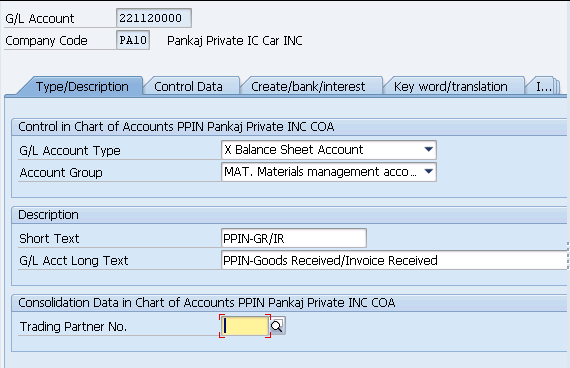This screenshot has height=368, width=570.
Task: Expand the Account Group dropdown arrow
Action: [x=429, y=171]
